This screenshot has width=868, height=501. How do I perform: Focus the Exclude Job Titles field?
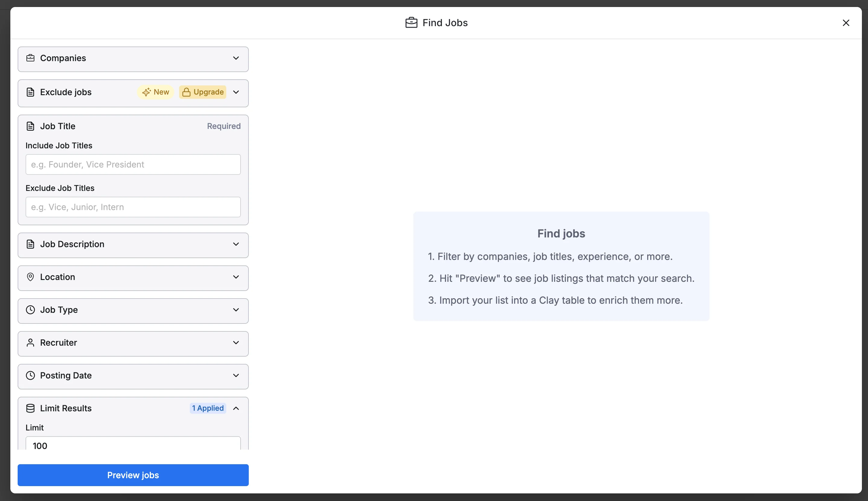pyautogui.click(x=133, y=207)
